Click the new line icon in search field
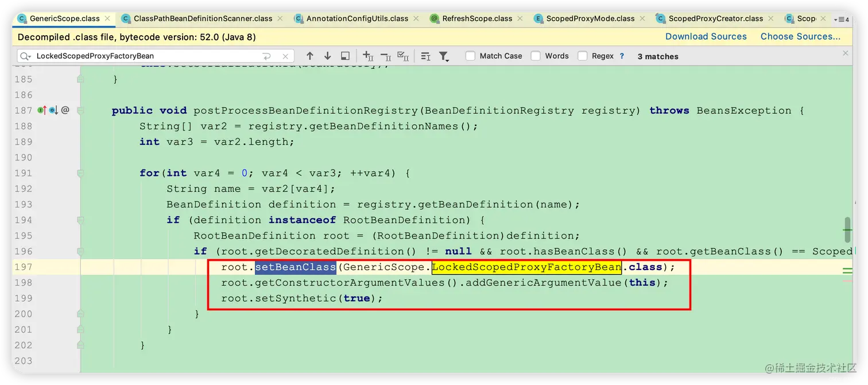 pos(266,56)
